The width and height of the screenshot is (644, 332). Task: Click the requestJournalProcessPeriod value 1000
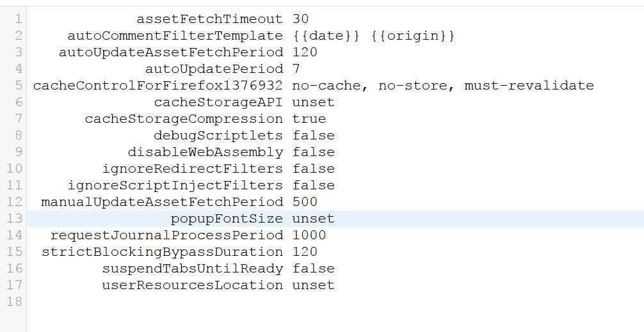309,235
